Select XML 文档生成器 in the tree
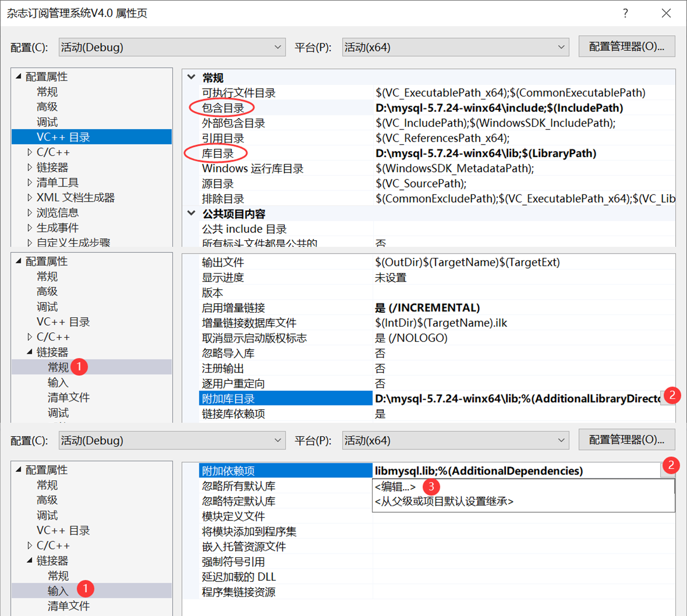The width and height of the screenshot is (687, 616). (75, 197)
